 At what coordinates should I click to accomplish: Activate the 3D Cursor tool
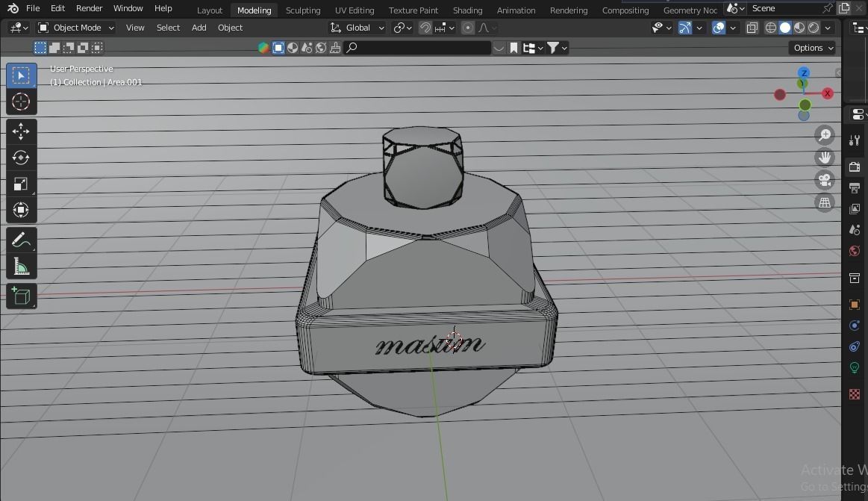click(x=21, y=102)
